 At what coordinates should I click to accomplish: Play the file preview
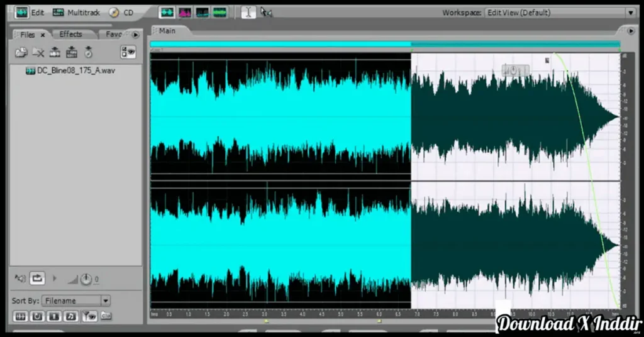click(x=54, y=279)
